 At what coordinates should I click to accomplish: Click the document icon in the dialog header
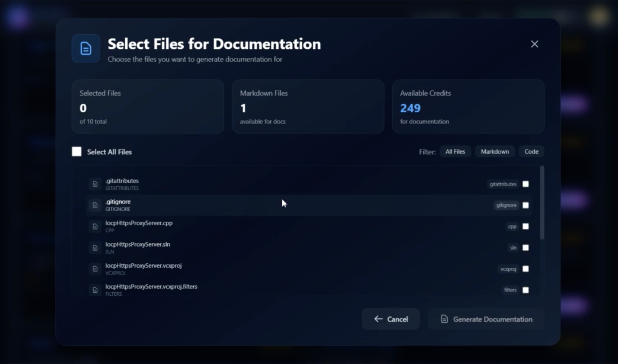coord(86,48)
